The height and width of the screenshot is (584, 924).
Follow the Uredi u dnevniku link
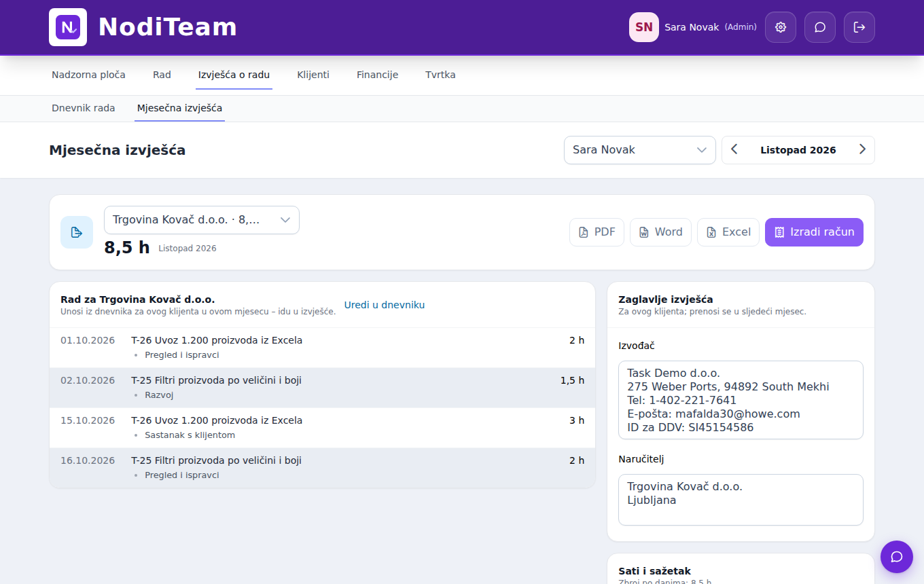(x=385, y=305)
